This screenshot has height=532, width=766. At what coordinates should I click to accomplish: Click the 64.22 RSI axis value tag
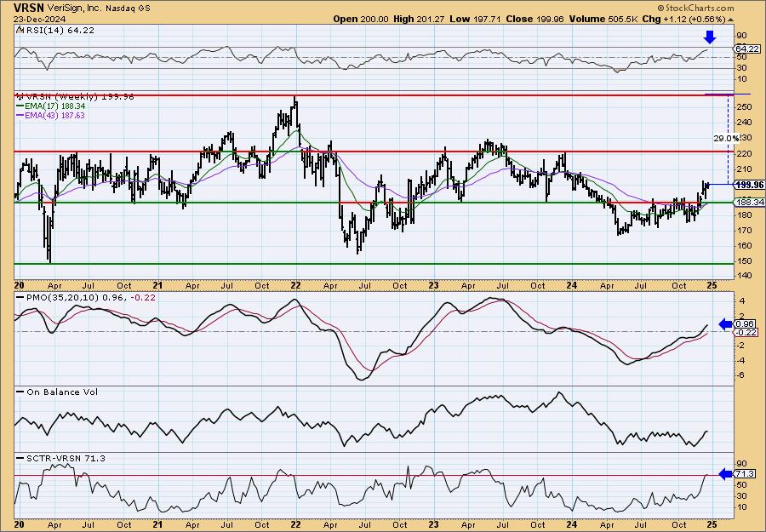tap(747, 49)
